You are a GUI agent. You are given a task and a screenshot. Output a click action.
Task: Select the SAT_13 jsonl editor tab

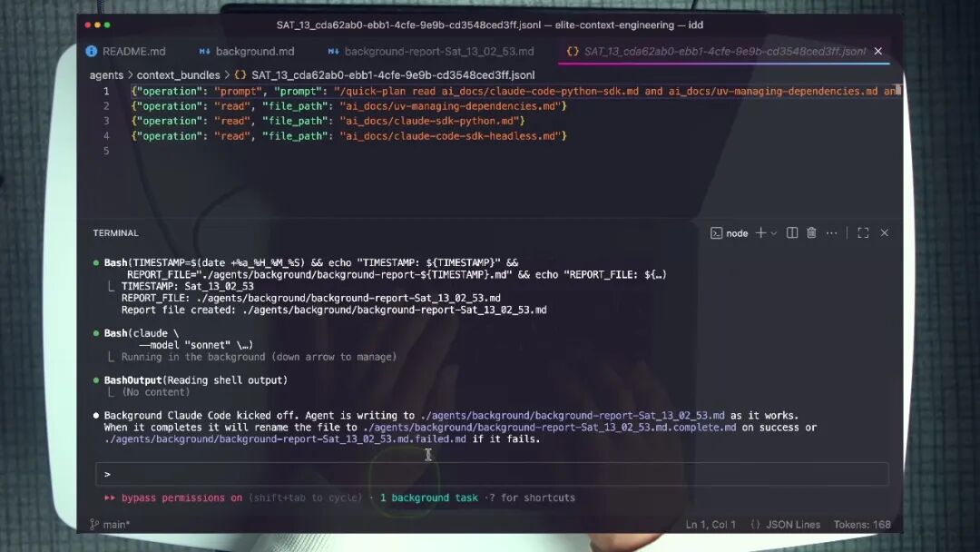tap(725, 51)
